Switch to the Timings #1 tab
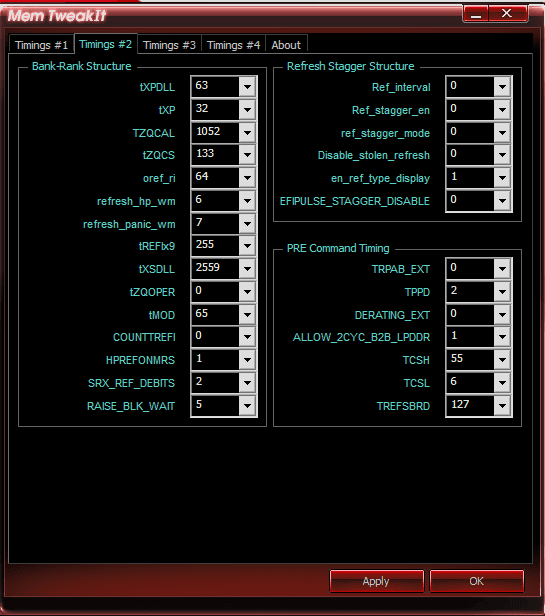This screenshot has height=616, width=545. click(x=41, y=45)
